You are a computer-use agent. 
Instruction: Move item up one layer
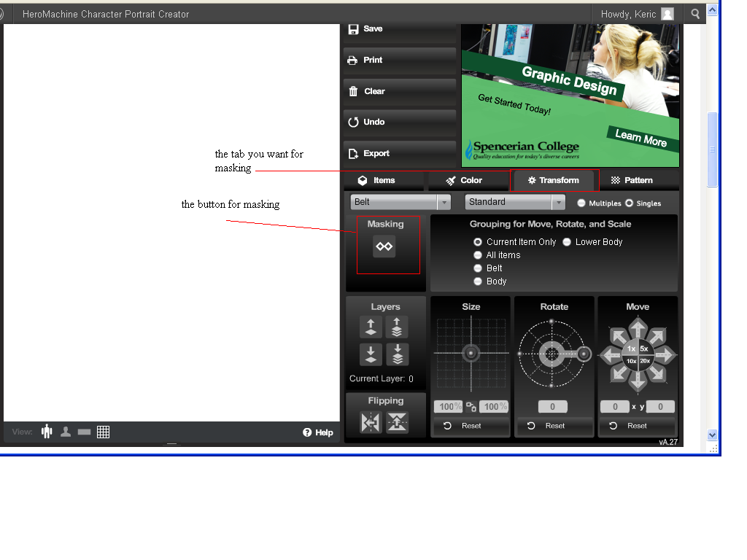tap(371, 327)
